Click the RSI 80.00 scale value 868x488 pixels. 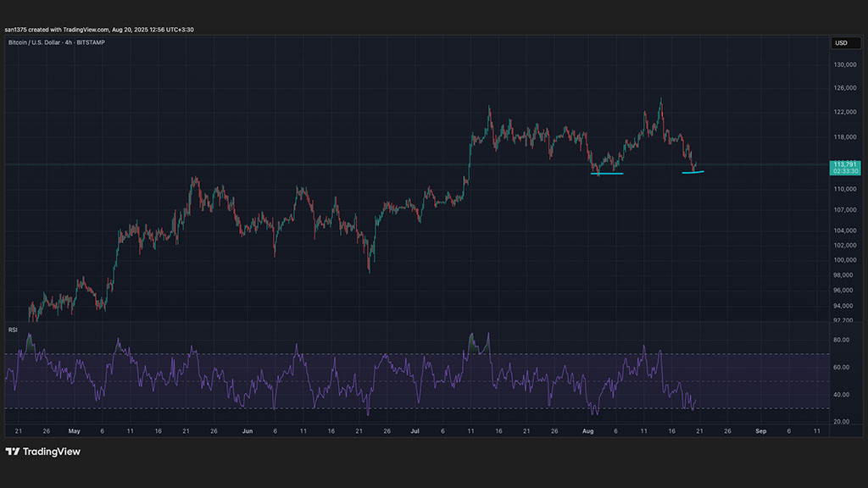point(842,340)
